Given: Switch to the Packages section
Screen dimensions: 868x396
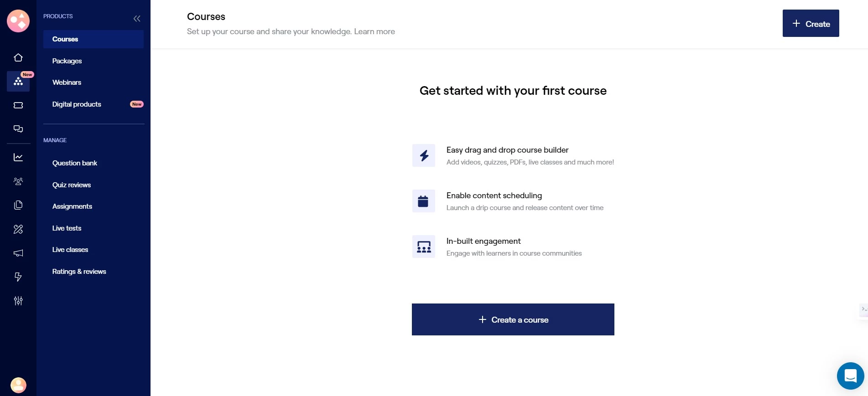Looking at the screenshot, I should point(67,61).
